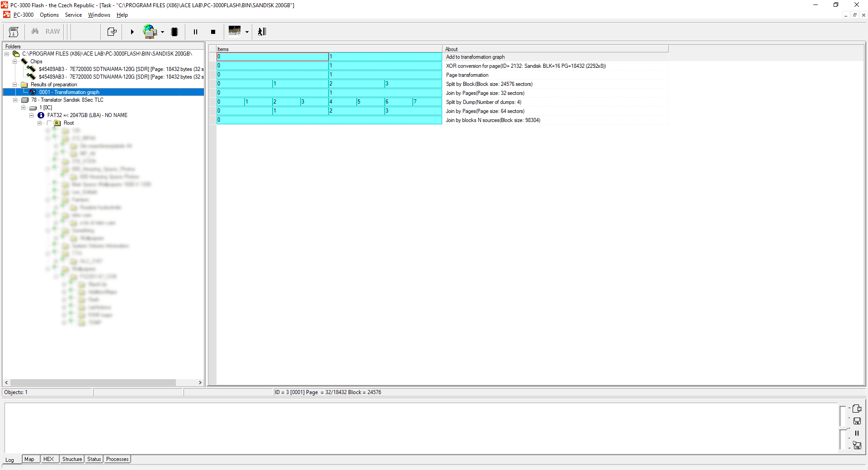The height and width of the screenshot is (470, 868).
Task: Select 0001 - Transformation graph item
Action: click(x=69, y=92)
